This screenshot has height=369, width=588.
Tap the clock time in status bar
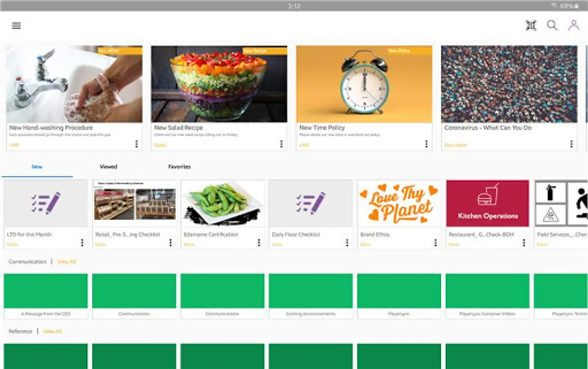coord(294,6)
